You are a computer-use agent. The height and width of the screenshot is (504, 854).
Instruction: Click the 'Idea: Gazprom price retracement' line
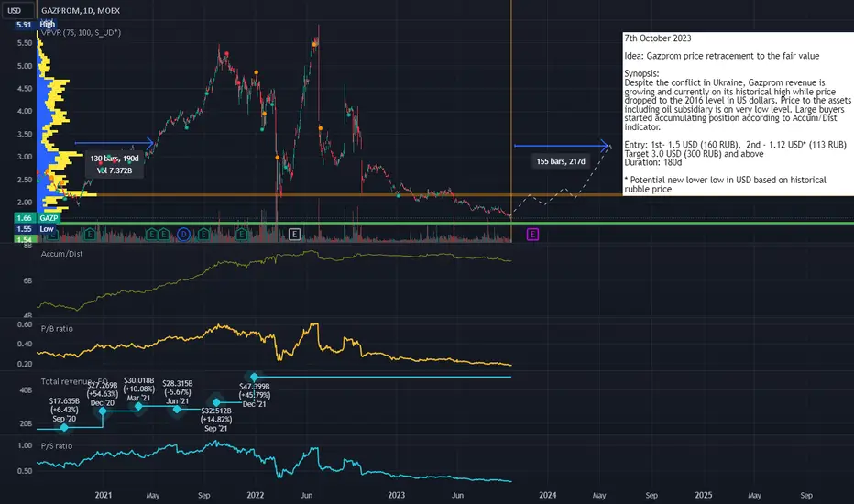click(722, 56)
